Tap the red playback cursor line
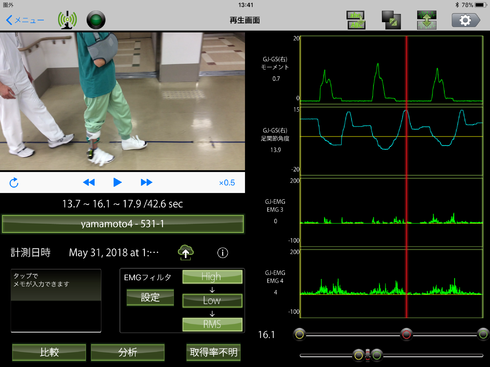The height and width of the screenshot is (367, 490). (x=406, y=177)
